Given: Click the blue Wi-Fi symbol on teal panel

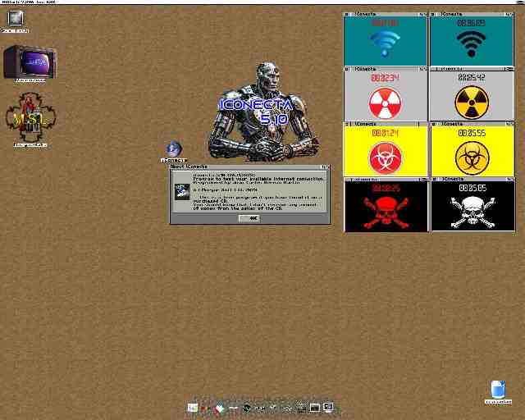Looking at the screenshot, I should pos(385,43).
